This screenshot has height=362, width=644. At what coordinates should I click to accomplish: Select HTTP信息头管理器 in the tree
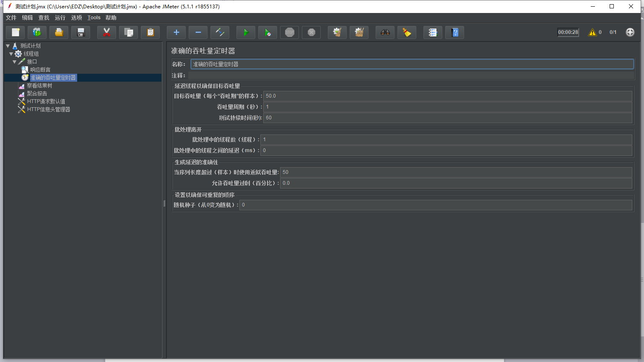tap(48, 109)
